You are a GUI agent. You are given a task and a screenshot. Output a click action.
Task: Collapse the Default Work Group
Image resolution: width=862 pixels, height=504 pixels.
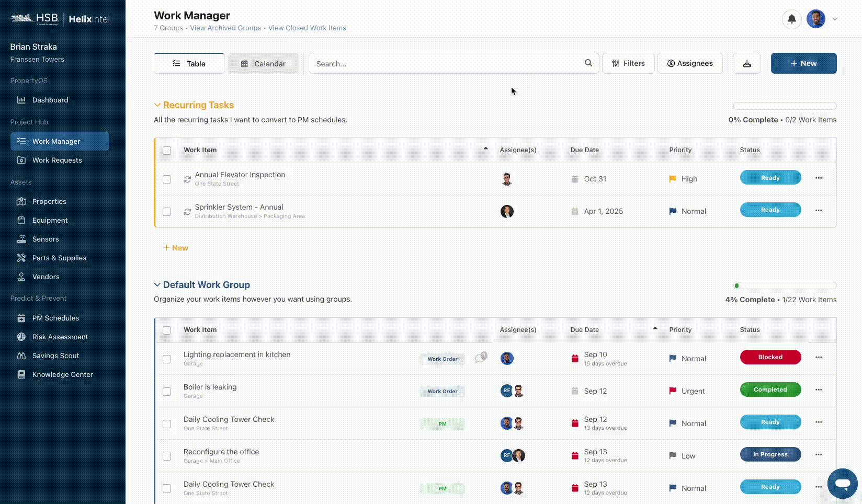[157, 285]
